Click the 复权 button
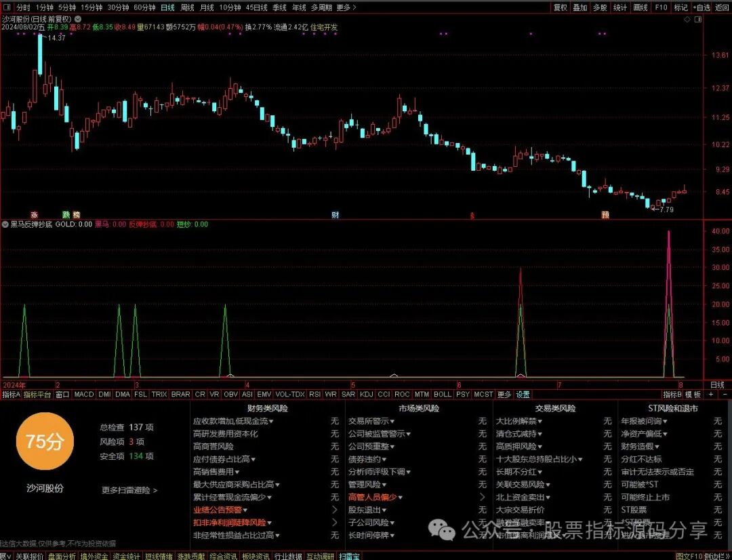 click(x=561, y=7)
